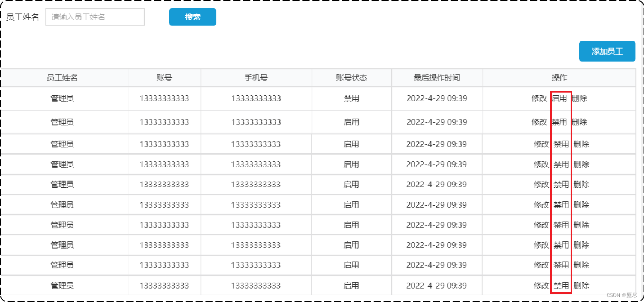Click the 操作 column header
The image size is (644, 302).
coord(559,78)
